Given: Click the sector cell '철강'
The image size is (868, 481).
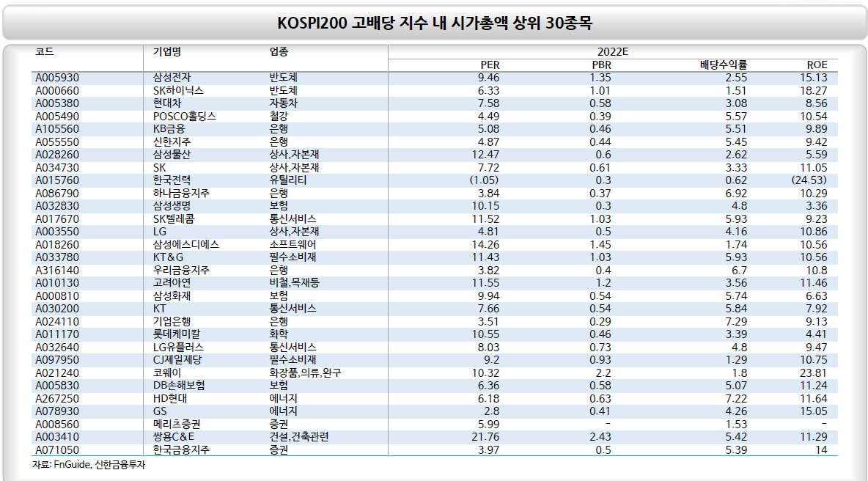Looking at the screenshot, I should [279, 117].
